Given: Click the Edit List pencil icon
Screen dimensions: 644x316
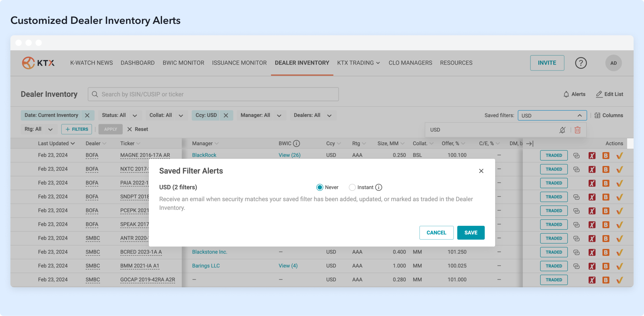Looking at the screenshot, I should click(599, 94).
